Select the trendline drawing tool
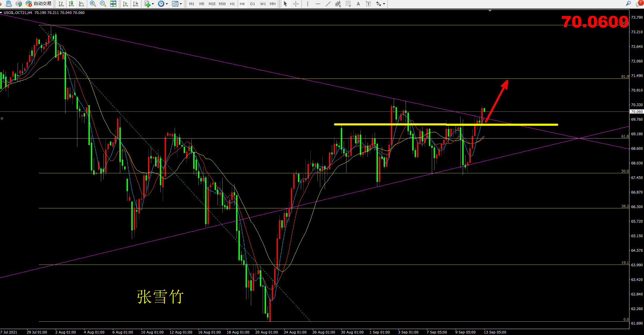644x335 pixels. [x=328, y=4]
